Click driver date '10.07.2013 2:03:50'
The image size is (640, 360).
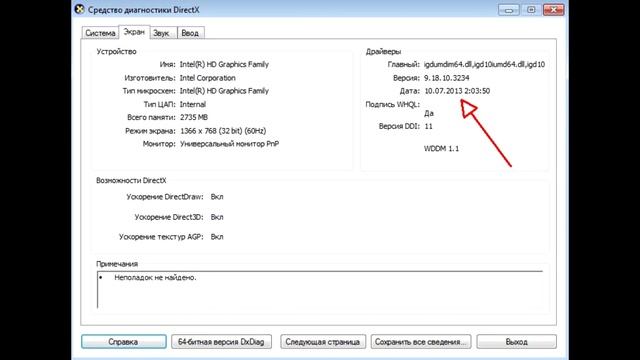point(457,91)
